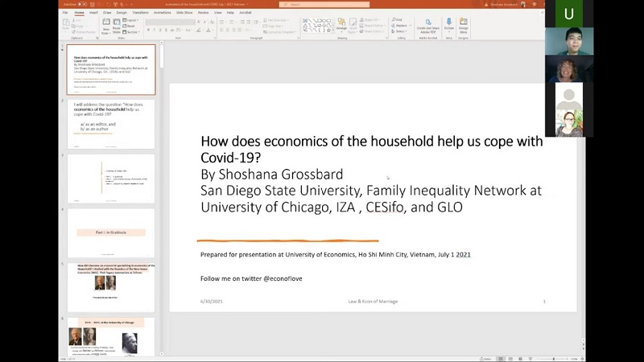Toggle text Shadow formatting
Screen dimensions: 644x362
166,30
